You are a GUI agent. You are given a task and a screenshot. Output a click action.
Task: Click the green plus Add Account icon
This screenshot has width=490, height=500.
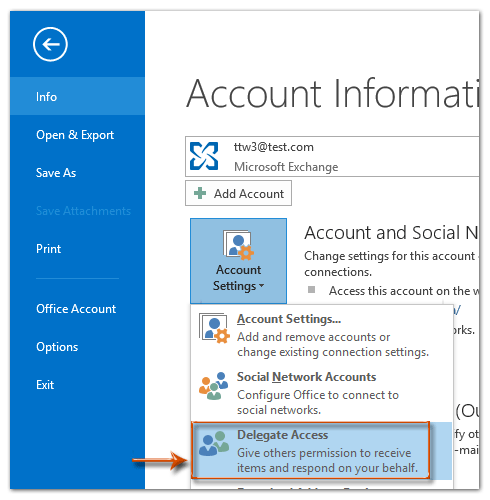200,193
